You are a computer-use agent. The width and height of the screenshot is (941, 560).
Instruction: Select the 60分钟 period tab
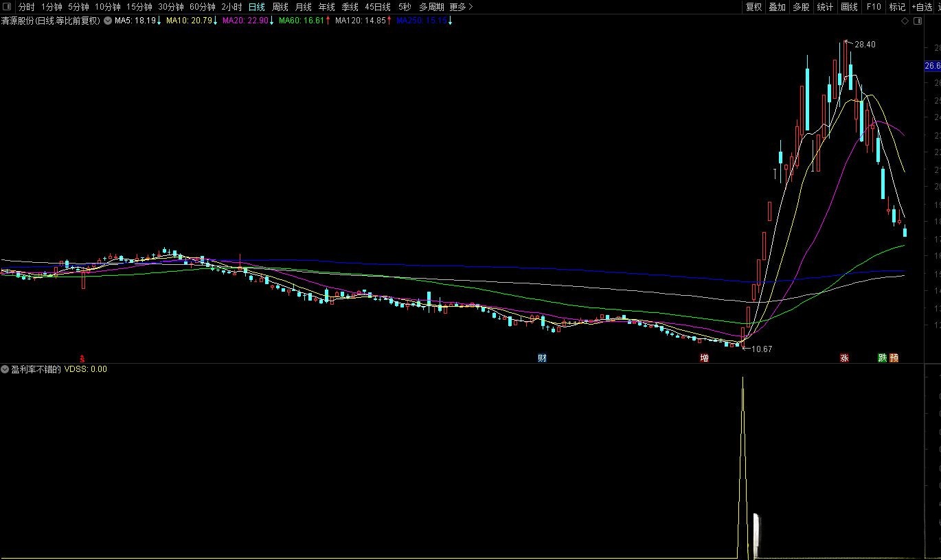tap(203, 7)
